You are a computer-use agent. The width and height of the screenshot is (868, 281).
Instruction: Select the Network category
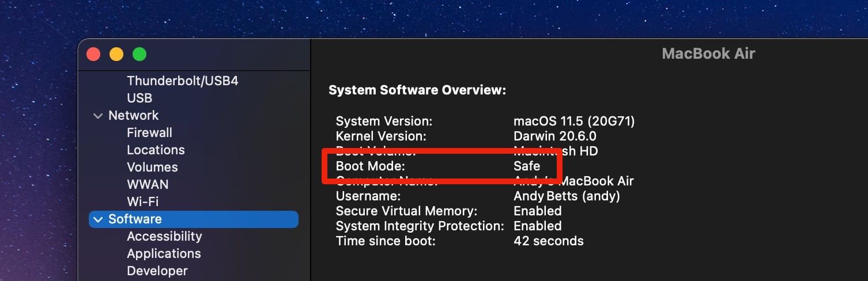point(134,115)
